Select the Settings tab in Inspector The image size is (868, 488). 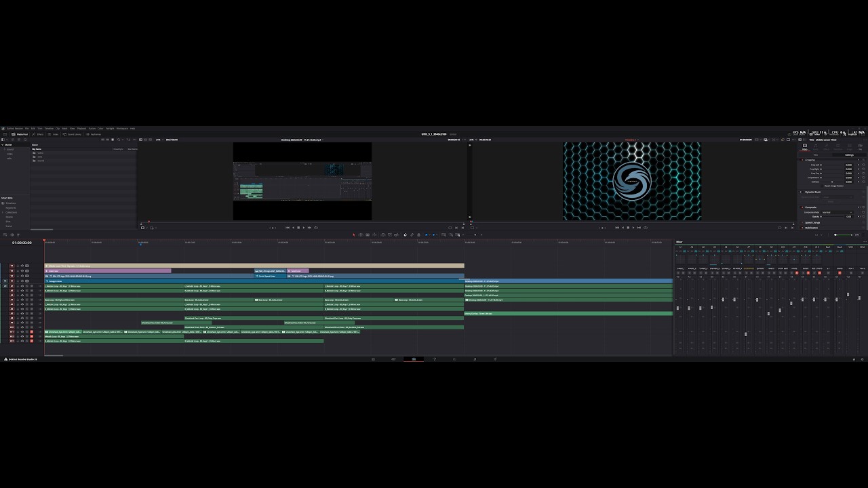[849, 155]
